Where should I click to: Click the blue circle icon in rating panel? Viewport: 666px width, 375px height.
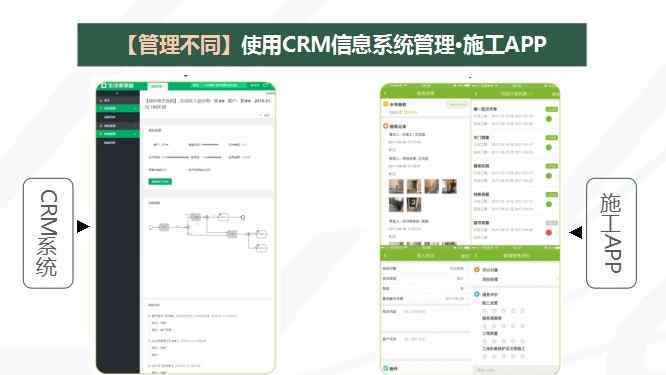(477, 294)
